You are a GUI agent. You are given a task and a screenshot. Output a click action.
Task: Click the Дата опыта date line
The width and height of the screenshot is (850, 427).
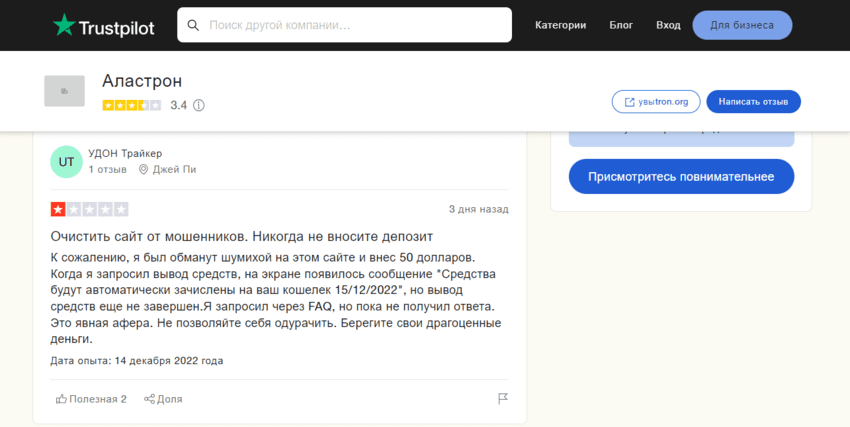click(x=137, y=361)
